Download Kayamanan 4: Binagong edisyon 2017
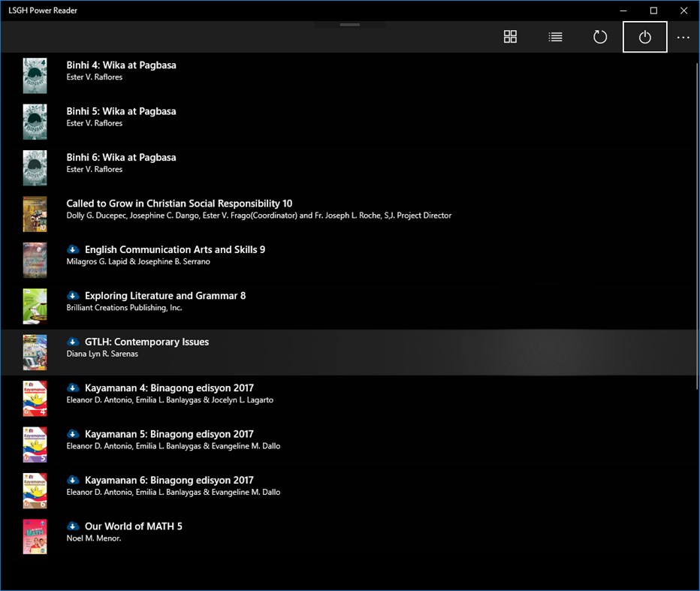Viewport: 700px width, 591px height. (x=73, y=387)
